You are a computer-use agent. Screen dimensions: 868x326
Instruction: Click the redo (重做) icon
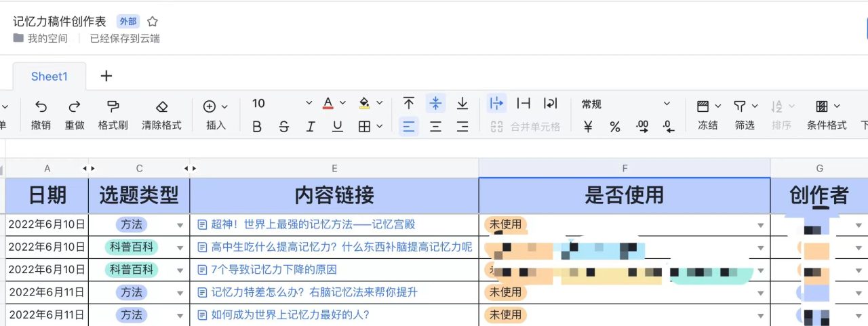coord(75,106)
